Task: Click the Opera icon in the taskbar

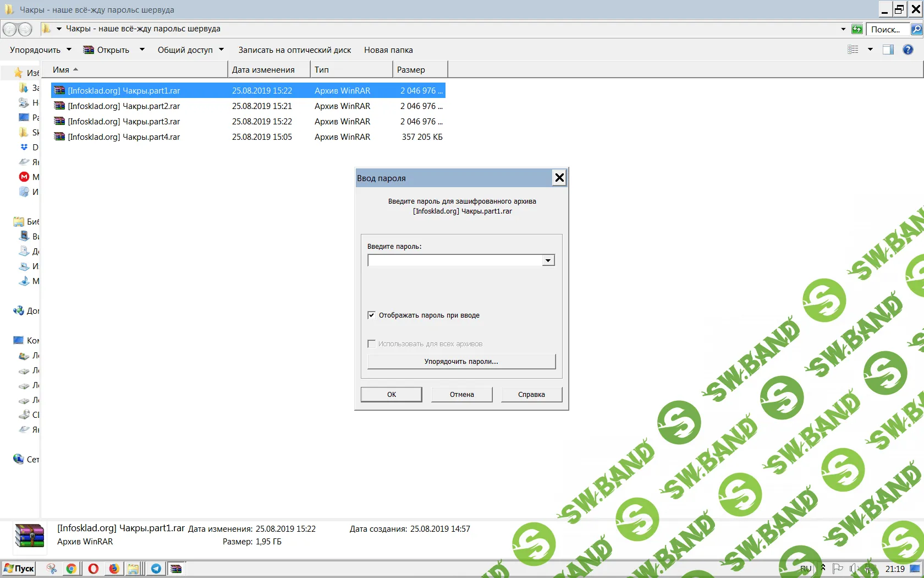Action: point(94,568)
